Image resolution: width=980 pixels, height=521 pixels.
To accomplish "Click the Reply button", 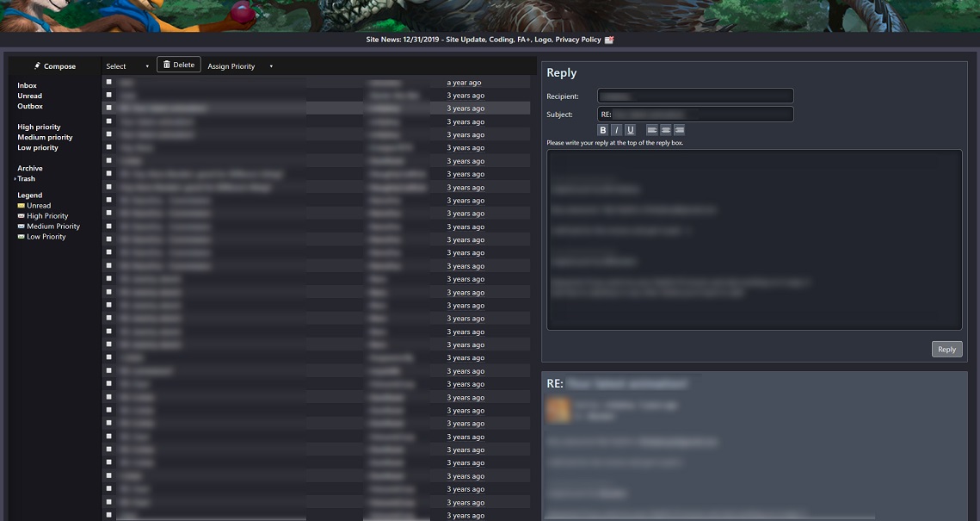I will coord(946,349).
